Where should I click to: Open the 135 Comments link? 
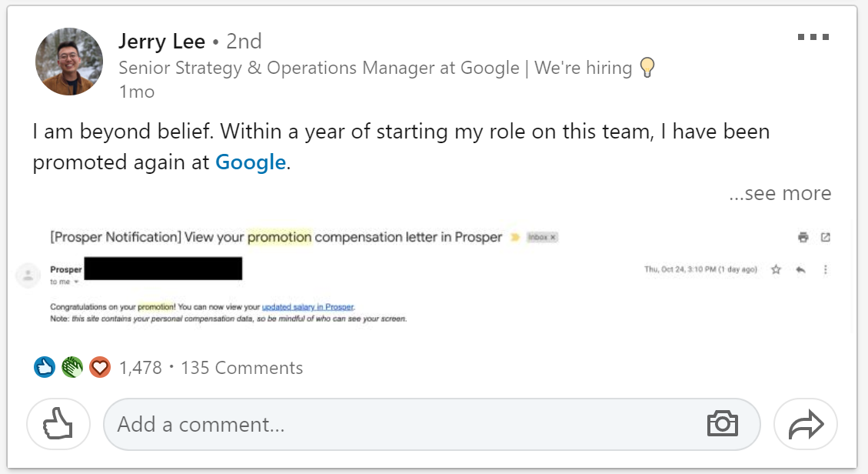click(242, 368)
